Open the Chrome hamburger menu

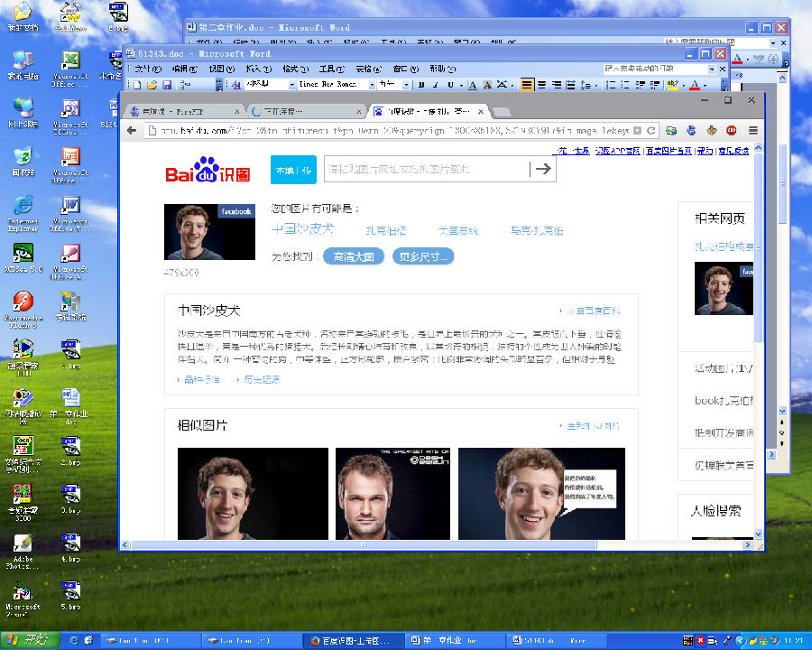coord(753,131)
